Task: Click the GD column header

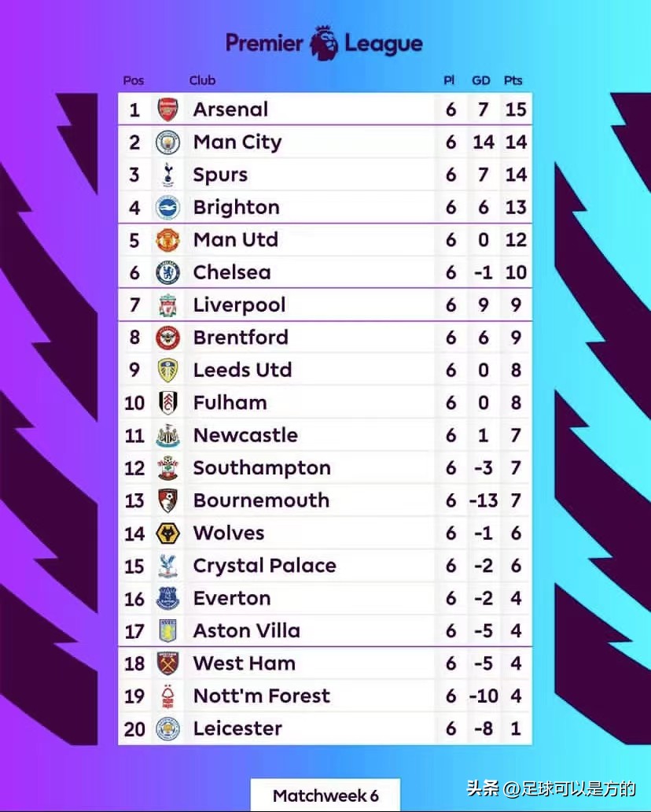Action: tap(481, 80)
